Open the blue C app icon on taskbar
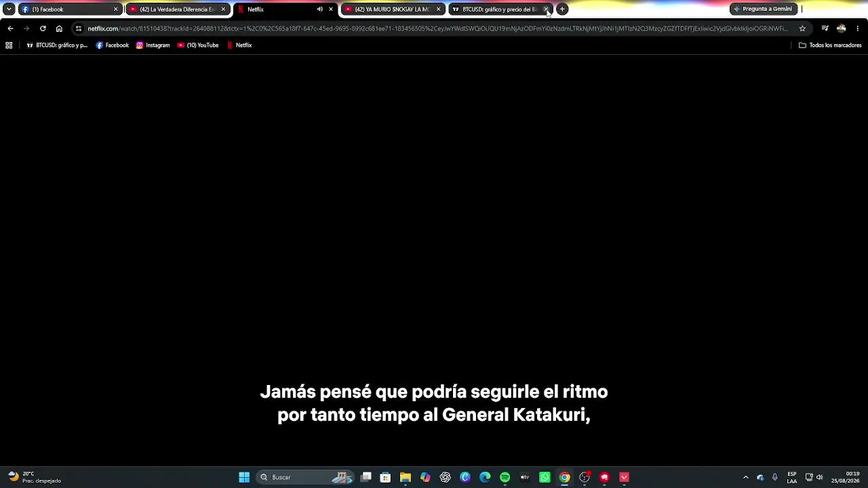 pyautogui.click(x=465, y=477)
